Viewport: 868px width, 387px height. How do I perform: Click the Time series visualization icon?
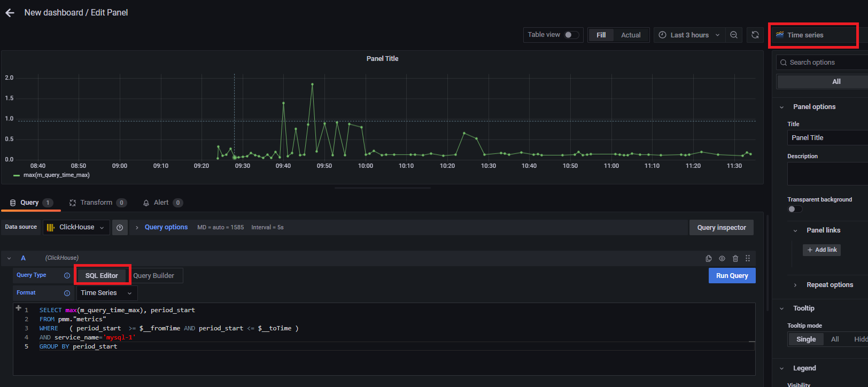click(780, 35)
